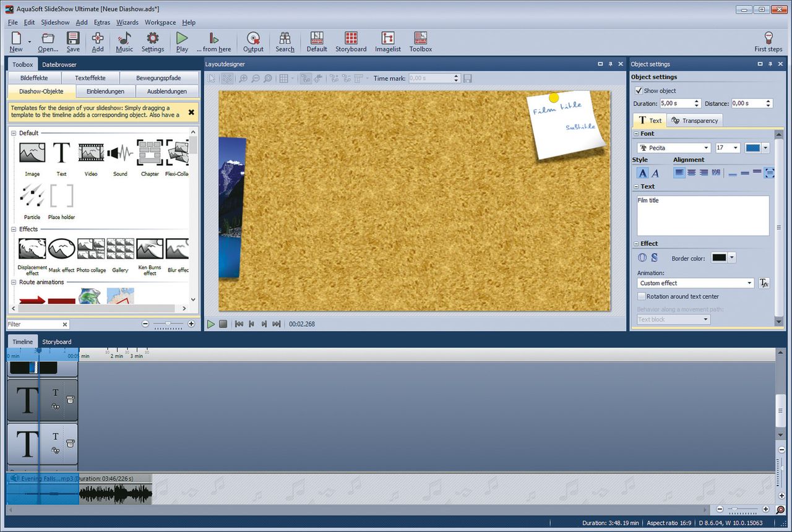
Task: Collapse the Default section in Toolbox
Action: [14, 133]
